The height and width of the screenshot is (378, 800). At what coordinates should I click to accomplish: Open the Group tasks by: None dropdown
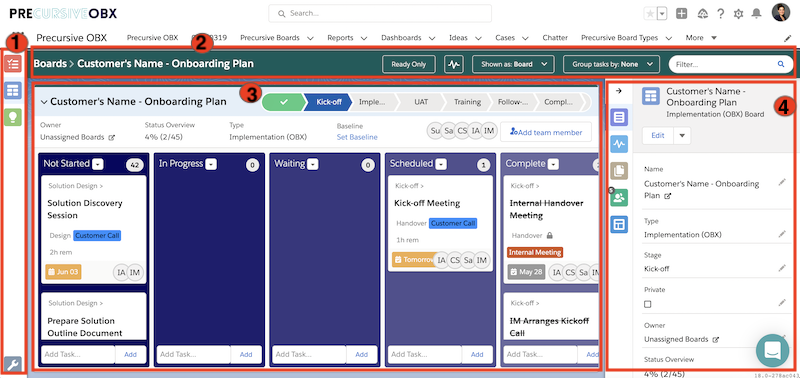click(x=611, y=64)
